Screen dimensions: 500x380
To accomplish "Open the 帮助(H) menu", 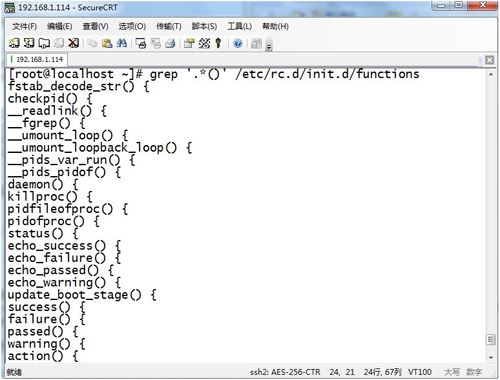I will pyautogui.click(x=275, y=26).
